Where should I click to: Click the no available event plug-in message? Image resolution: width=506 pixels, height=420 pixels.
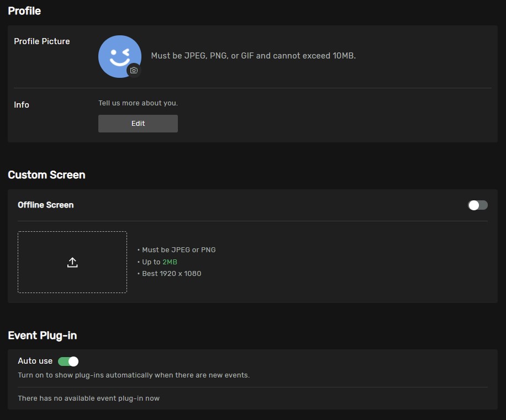coord(88,398)
